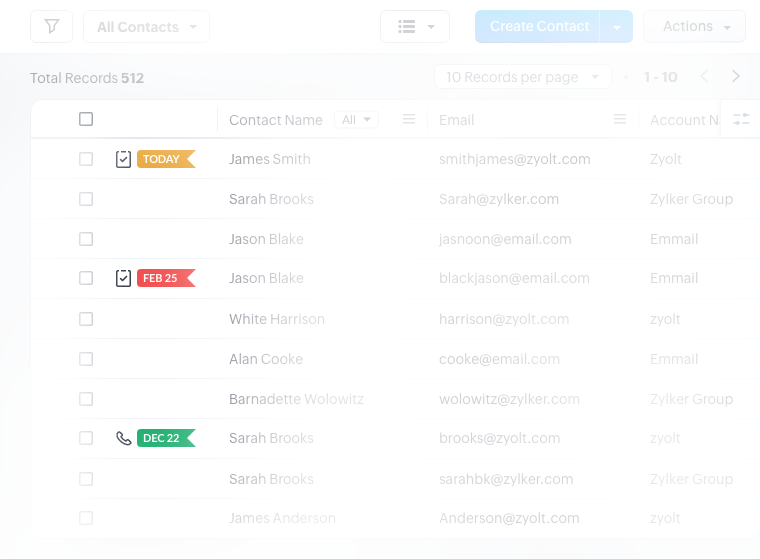760x559 pixels.
Task: Open the list view switcher
Action: pyautogui.click(x=415, y=27)
